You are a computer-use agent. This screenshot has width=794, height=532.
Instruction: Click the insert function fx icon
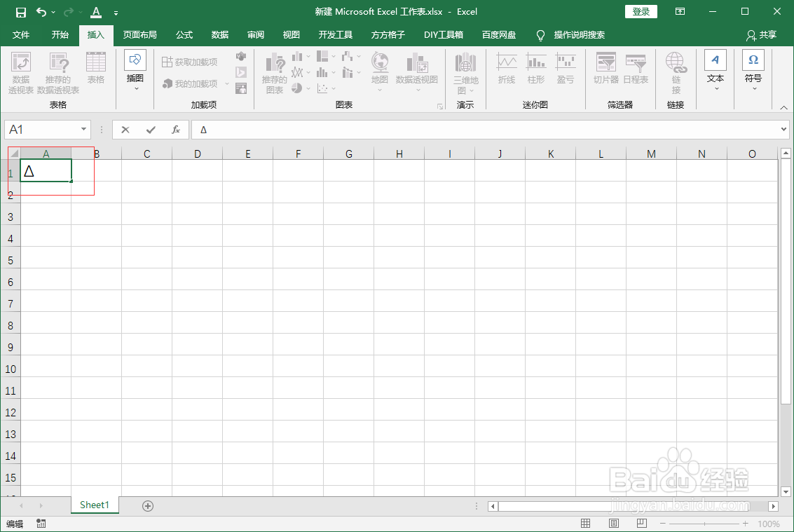[x=176, y=130]
